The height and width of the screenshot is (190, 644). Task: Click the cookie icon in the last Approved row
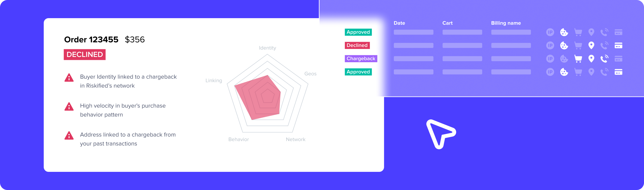click(564, 72)
